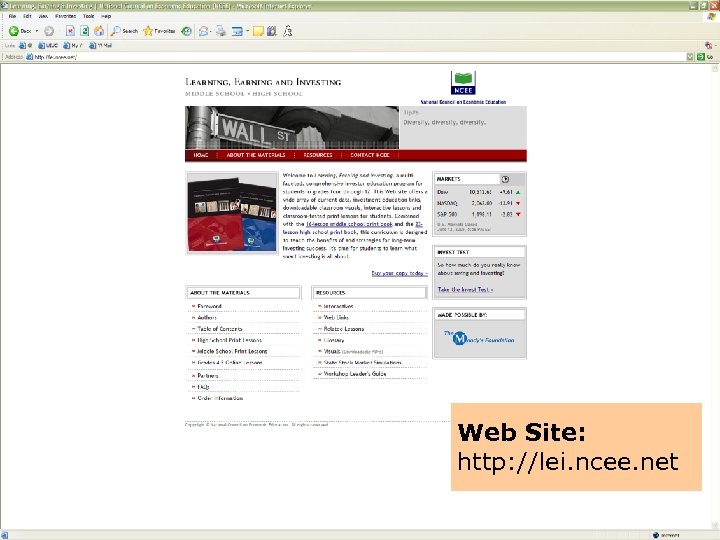The width and height of the screenshot is (720, 540).
Task: Click the NCEE logo image
Action: coord(463,83)
